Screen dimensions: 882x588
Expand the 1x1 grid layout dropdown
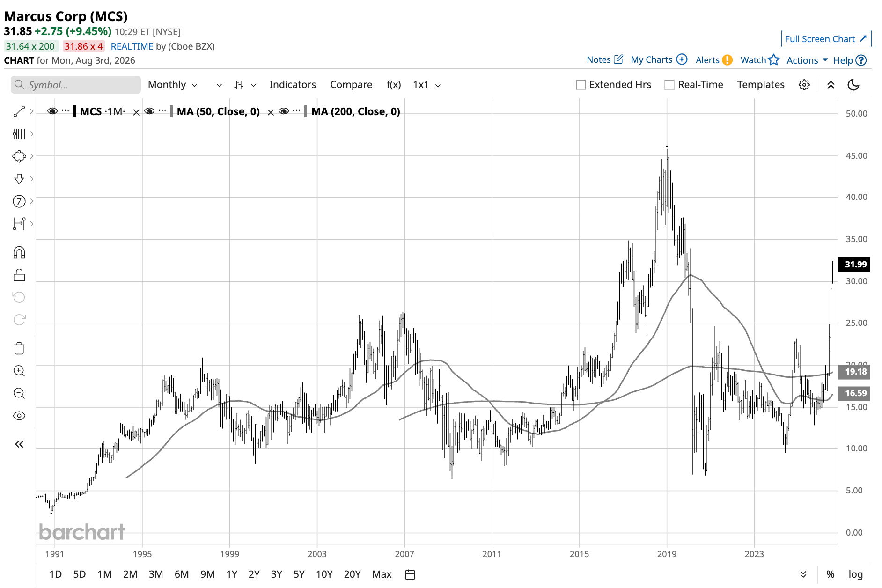tap(426, 85)
